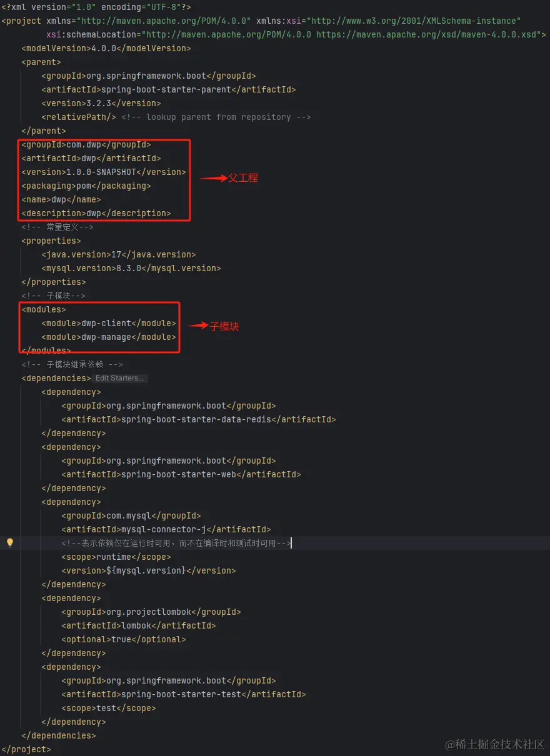
Task: Click the groupId com.dwp line
Action: point(86,144)
